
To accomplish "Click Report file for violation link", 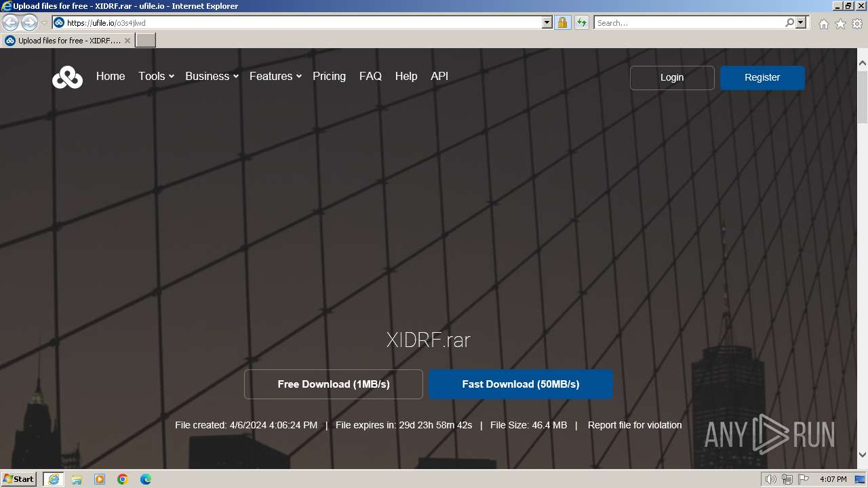I will (635, 425).
